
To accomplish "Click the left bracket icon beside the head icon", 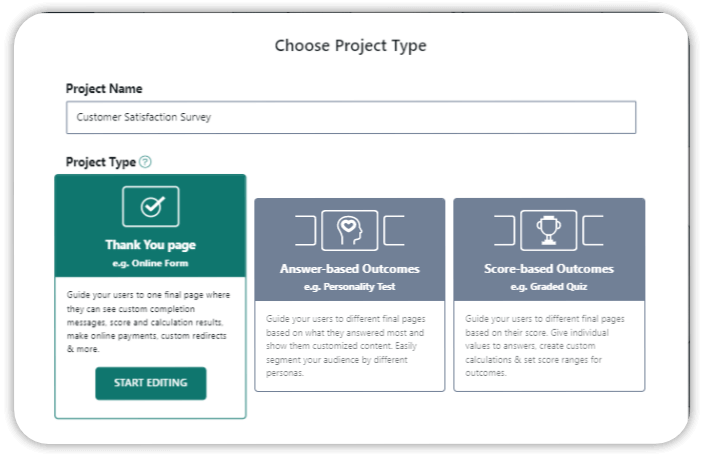I will coord(306,230).
